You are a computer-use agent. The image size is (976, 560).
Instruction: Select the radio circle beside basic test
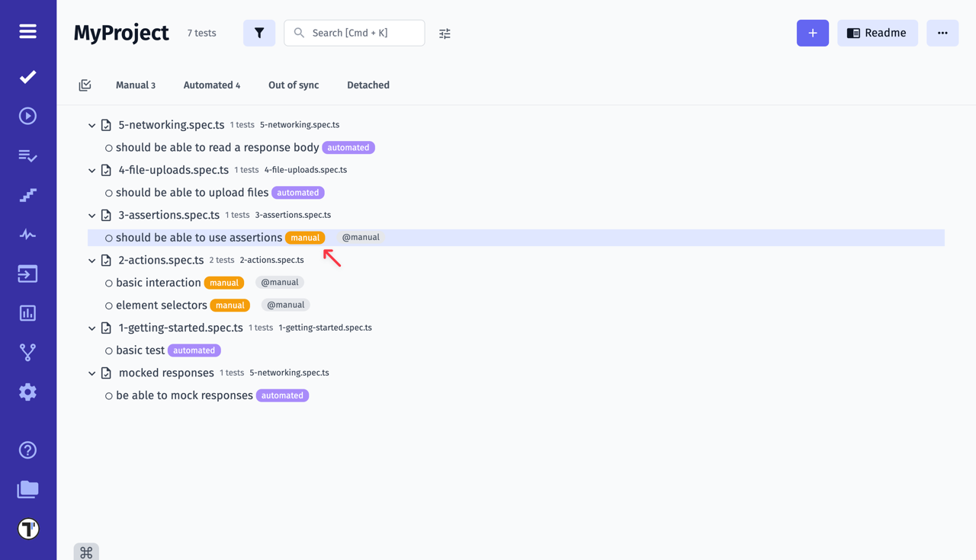coord(109,350)
